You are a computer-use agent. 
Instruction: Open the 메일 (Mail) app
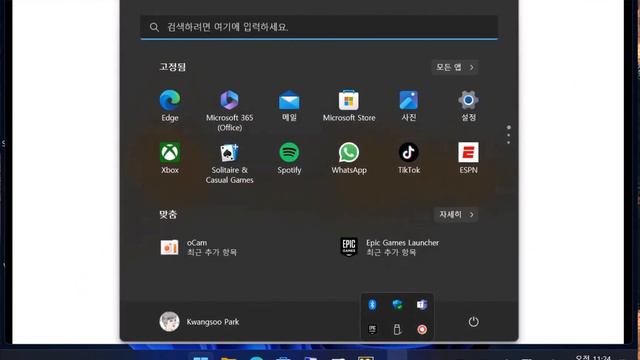click(289, 106)
